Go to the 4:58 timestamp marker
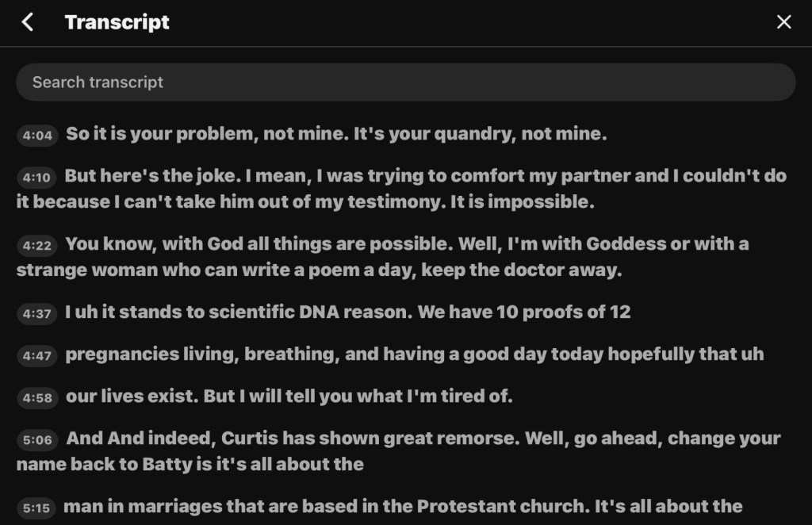The width and height of the screenshot is (812, 525). [37, 398]
